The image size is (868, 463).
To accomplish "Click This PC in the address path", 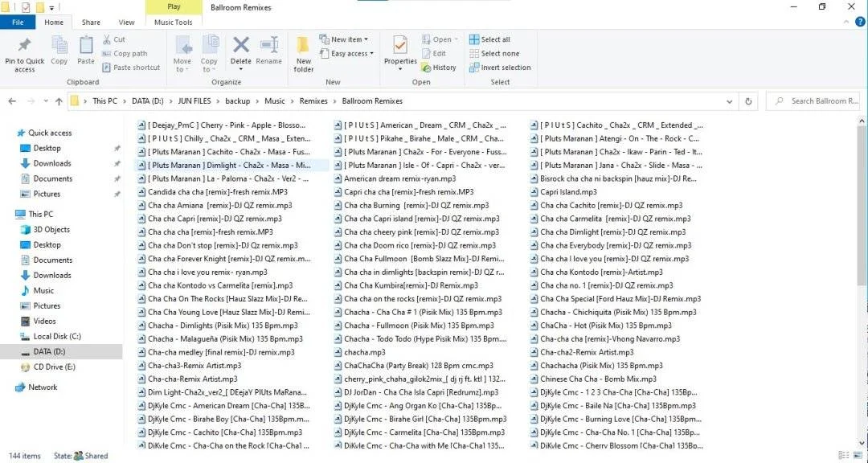I will point(104,101).
